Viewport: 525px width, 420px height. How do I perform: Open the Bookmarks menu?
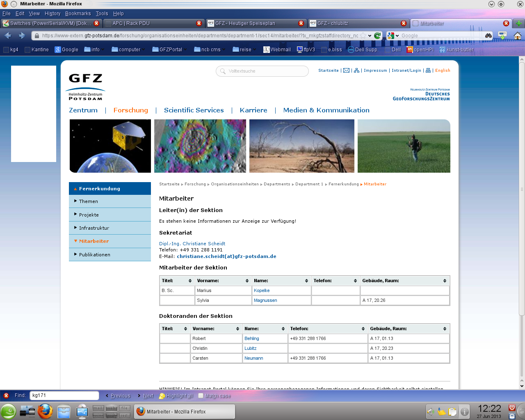point(78,14)
